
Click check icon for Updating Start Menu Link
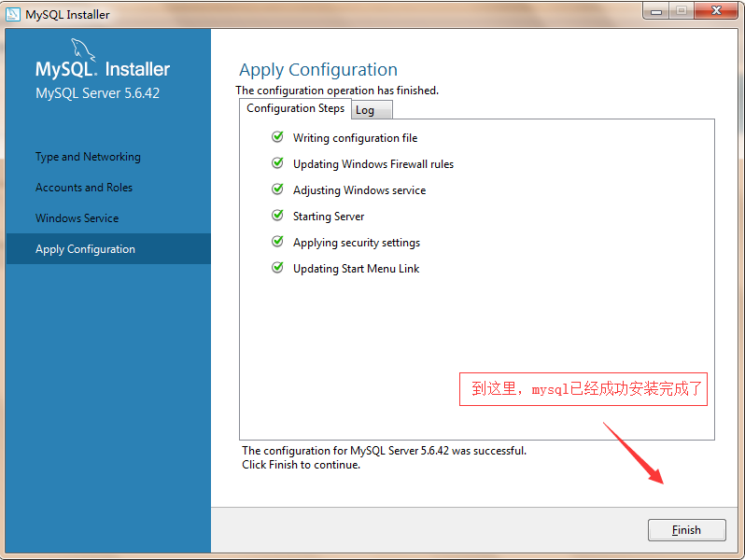[x=277, y=268]
